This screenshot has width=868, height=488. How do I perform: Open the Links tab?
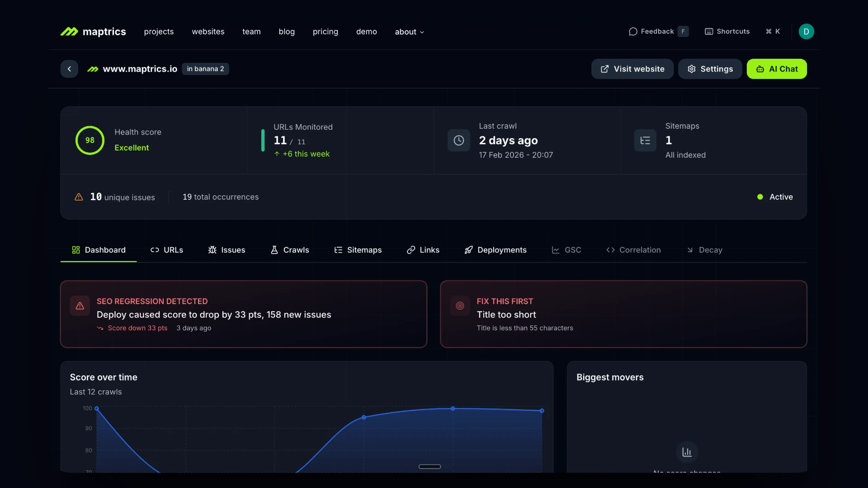point(423,250)
